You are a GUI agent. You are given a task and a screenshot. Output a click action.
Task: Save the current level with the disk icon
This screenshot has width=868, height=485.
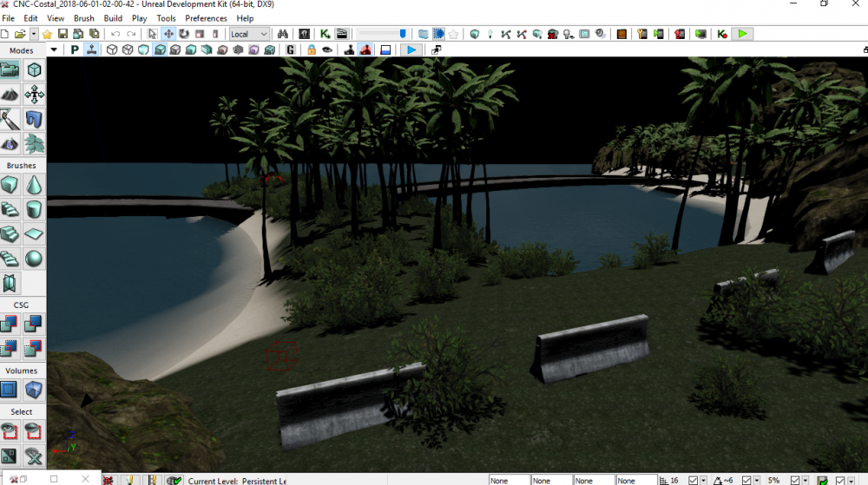coord(62,35)
